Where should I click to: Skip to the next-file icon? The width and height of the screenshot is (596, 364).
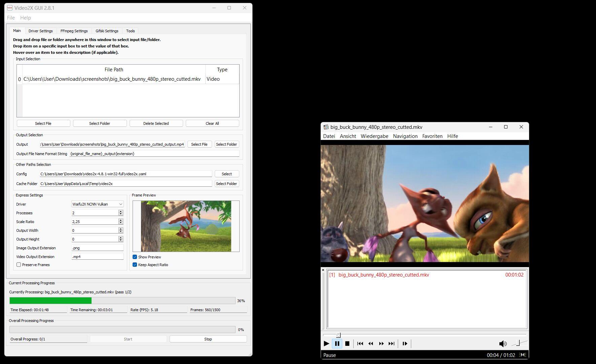click(x=391, y=343)
